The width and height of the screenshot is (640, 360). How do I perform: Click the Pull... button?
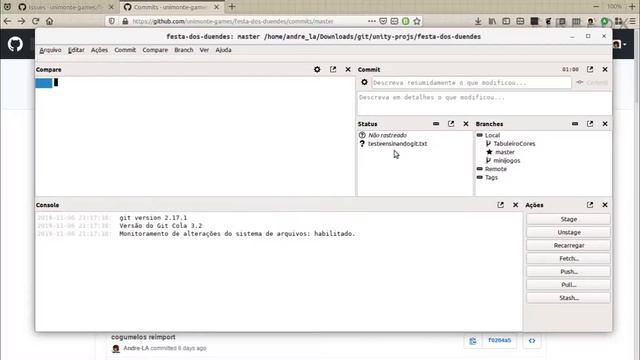[569, 284]
